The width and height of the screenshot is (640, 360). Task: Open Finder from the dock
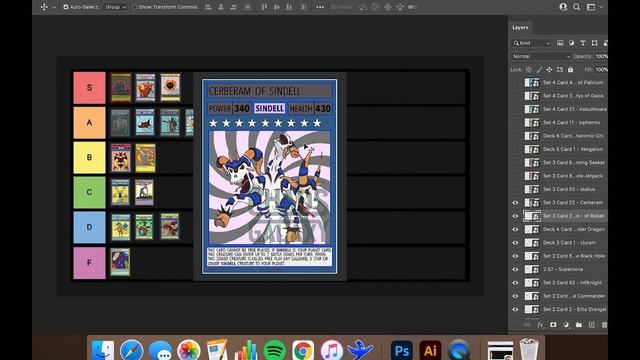click(102, 350)
